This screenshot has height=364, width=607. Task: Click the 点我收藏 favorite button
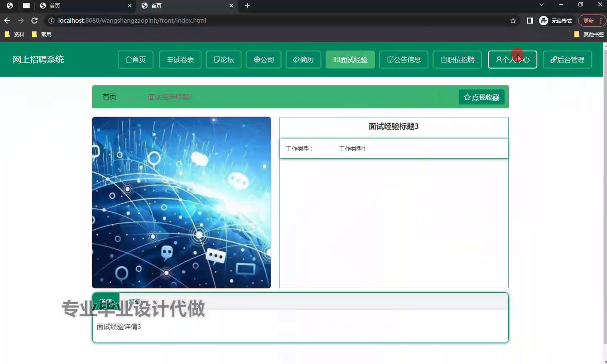coord(481,97)
